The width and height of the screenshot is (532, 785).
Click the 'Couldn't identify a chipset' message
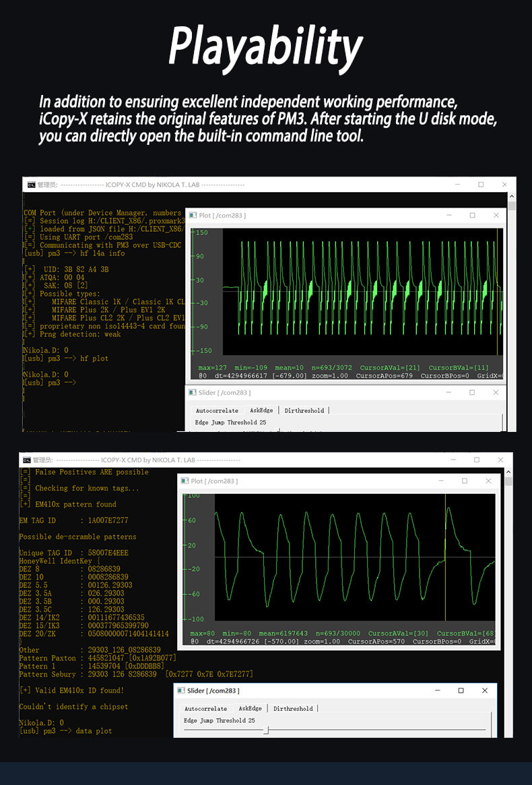tap(73, 707)
